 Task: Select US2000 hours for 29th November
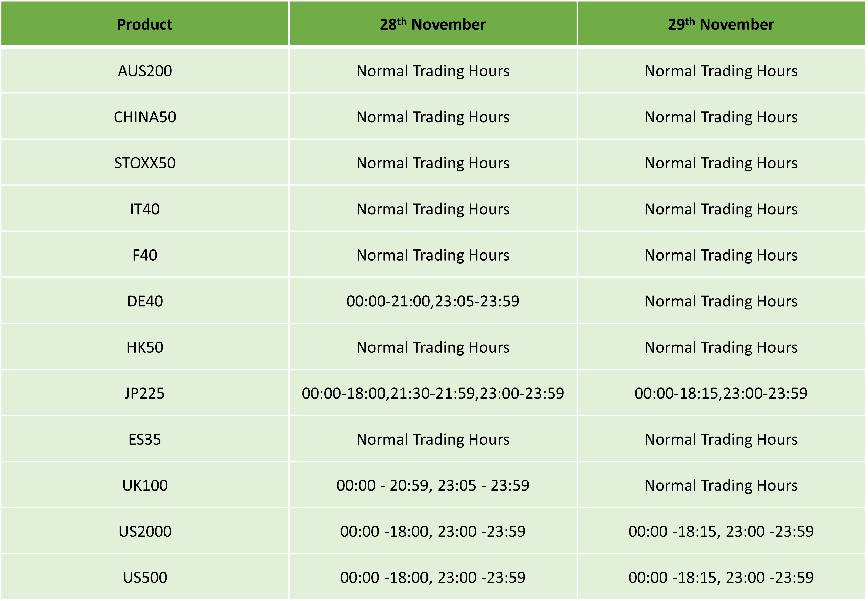pos(721,532)
